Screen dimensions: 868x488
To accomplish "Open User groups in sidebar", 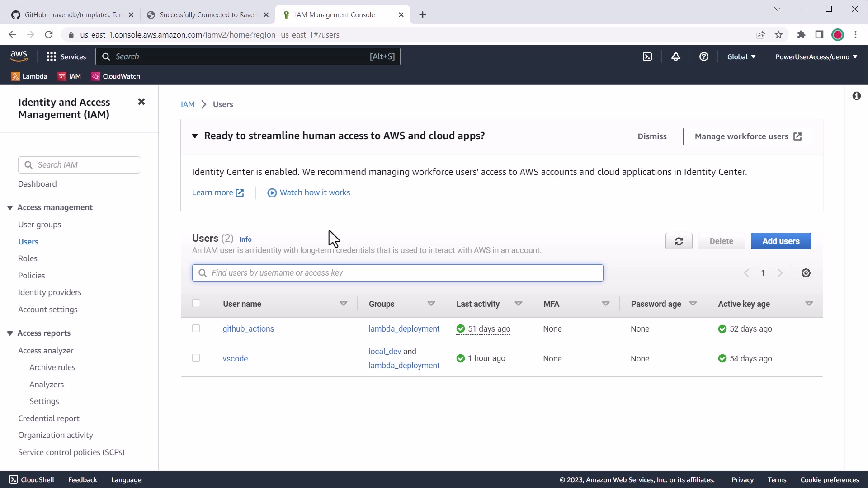I will 39,225.
